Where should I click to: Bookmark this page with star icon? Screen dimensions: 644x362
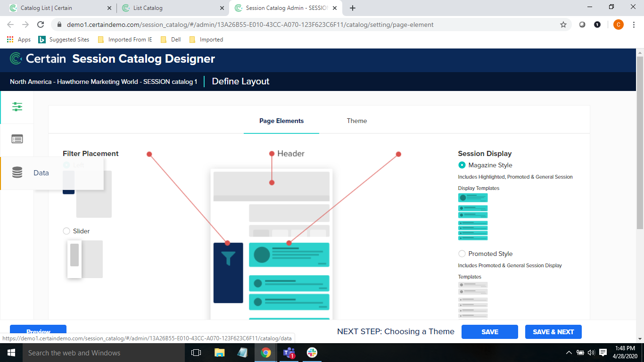pyautogui.click(x=563, y=25)
